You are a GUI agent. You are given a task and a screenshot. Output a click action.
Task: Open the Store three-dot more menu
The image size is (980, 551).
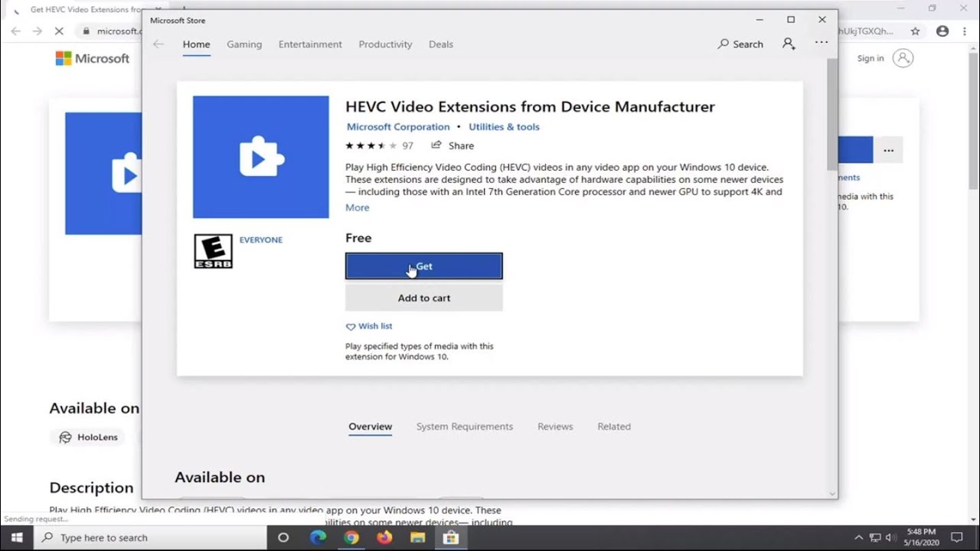point(822,43)
